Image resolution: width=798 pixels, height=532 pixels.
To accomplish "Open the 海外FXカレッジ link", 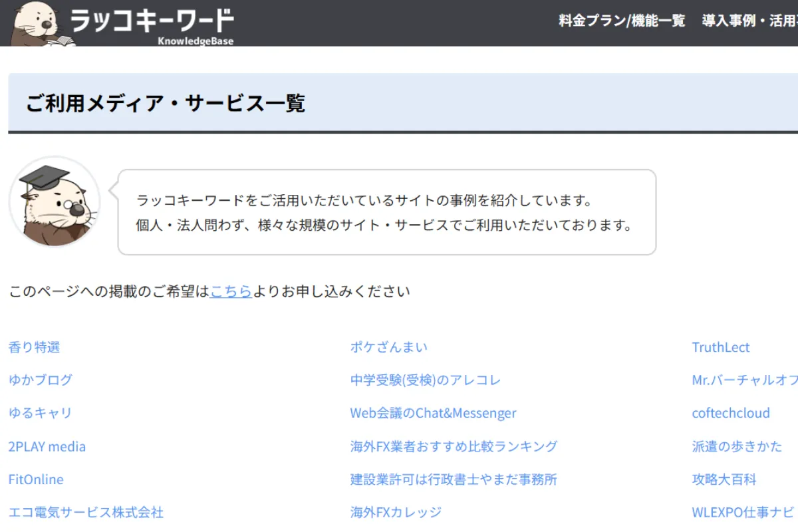I will click(396, 512).
